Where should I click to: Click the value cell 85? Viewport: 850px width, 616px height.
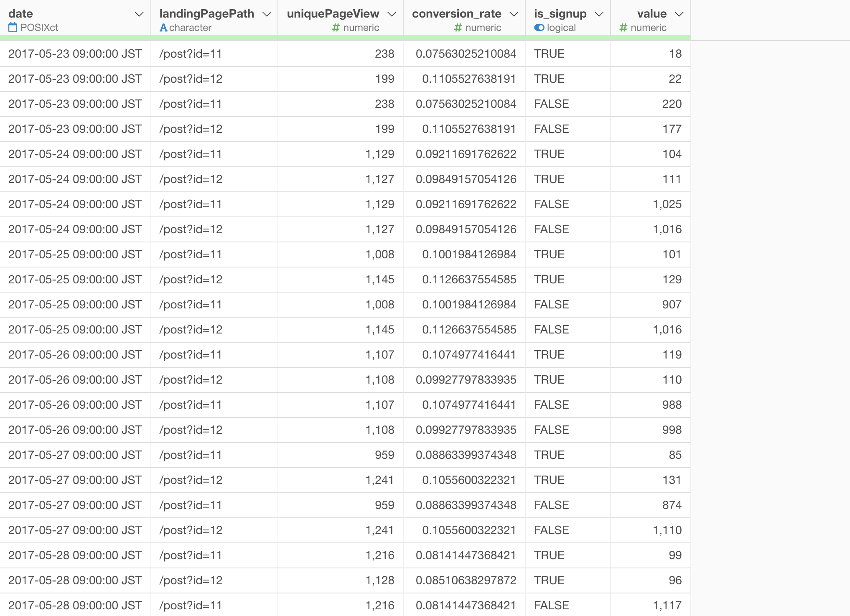[x=651, y=455]
